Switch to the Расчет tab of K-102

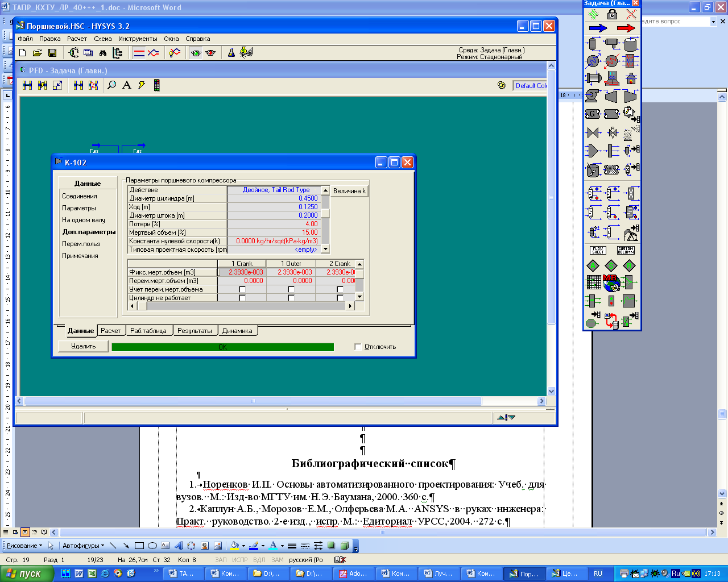tap(110, 331)
